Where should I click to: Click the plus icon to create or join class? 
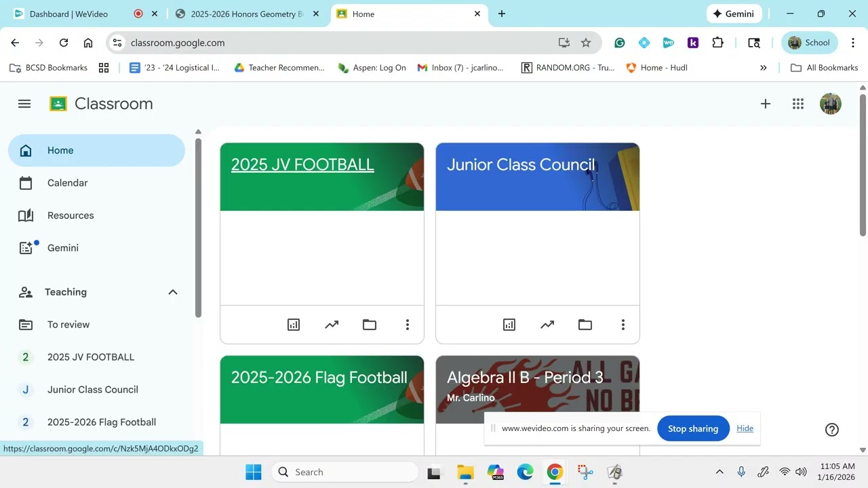click(x=766, y=104)
